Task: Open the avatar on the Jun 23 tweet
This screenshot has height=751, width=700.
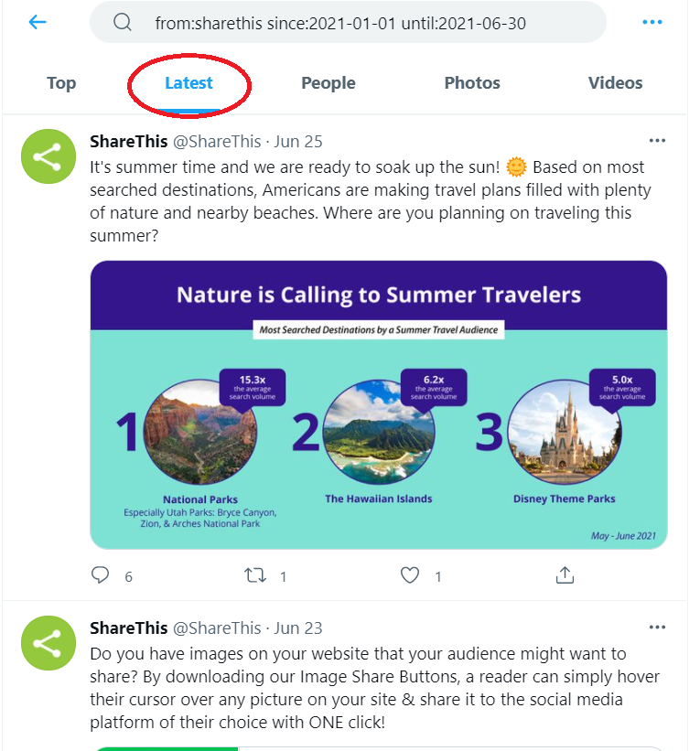Action: point(48,643)
